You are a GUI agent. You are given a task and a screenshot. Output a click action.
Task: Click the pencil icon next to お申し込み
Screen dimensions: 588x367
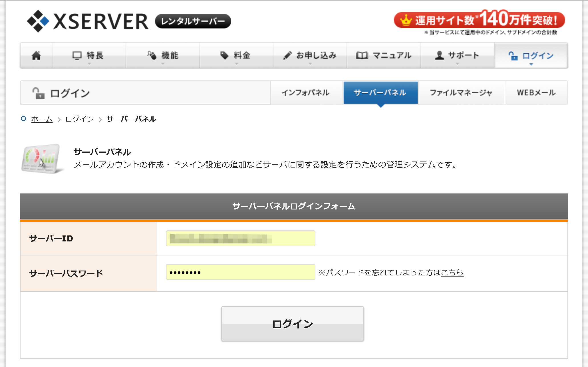click(x=287, y=55)
